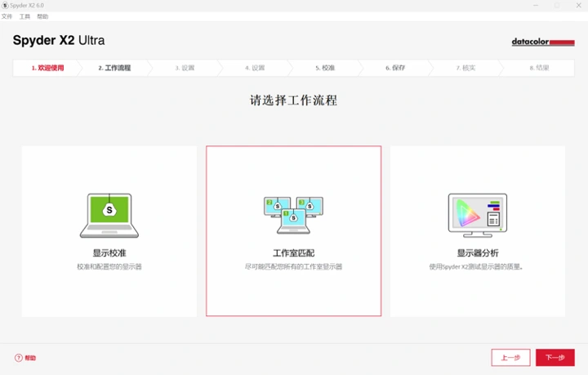Open the 帮助 menu in menu bar

42,16
